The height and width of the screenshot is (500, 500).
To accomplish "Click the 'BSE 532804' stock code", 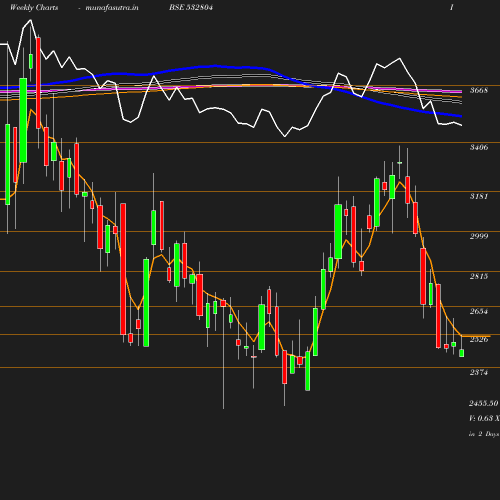I will pyautogui.click(x=191, y=7).
